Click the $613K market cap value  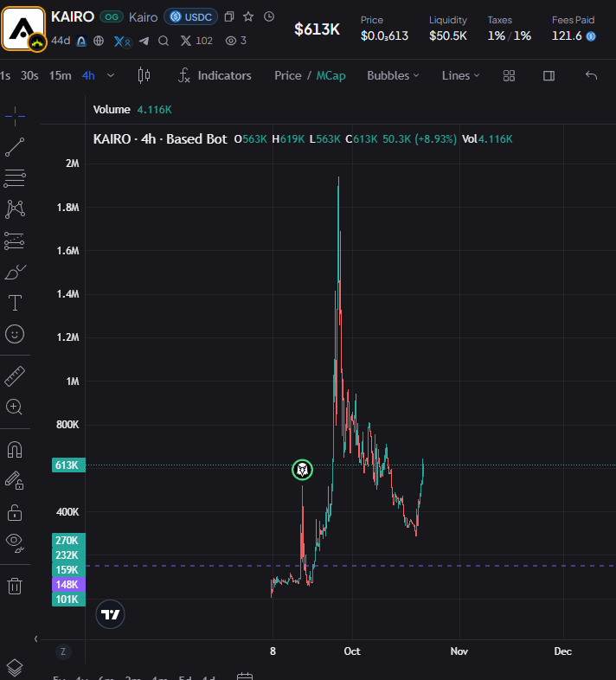coord(318,29)
